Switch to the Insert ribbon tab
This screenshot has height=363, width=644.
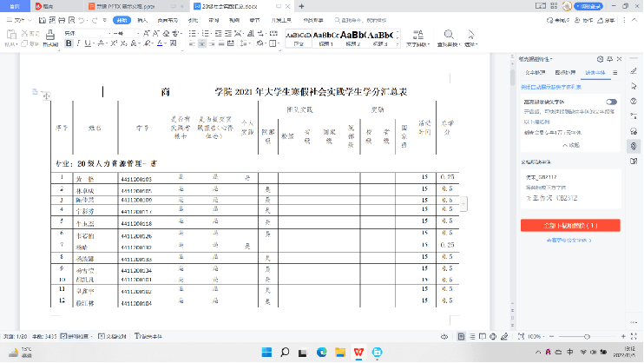(x=142, y=20)
